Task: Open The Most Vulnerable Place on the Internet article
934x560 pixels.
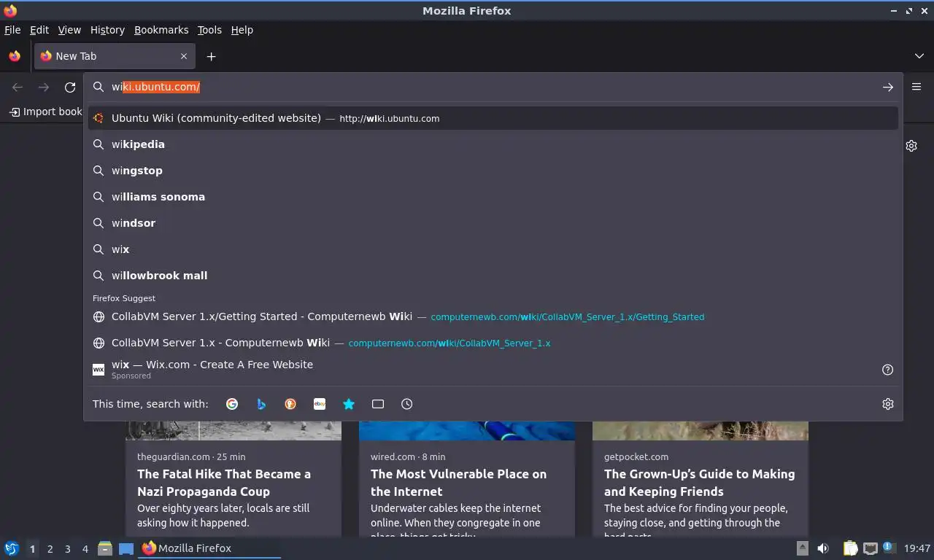Action: click(x=467, y=478)
